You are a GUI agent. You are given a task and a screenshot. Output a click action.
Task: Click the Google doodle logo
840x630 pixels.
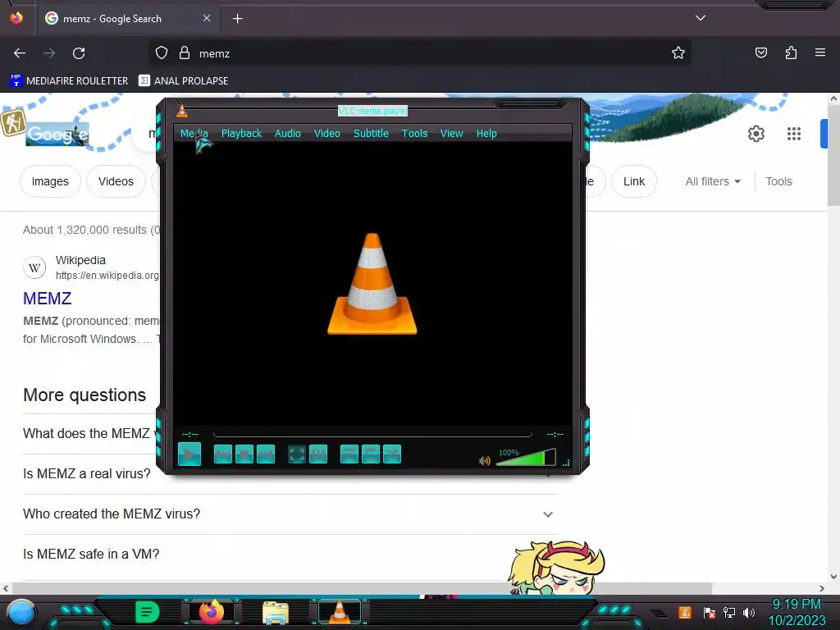[57, 134]
